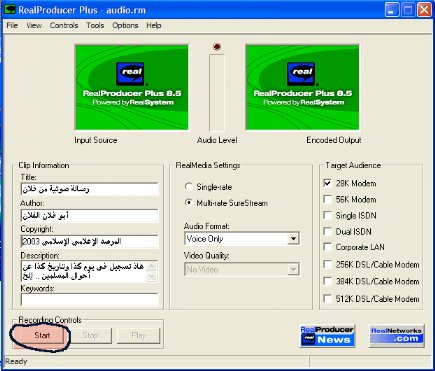The width and height of the screenshot is (435, 371).
Task: Enable 384K DSL/Cable Modem checkbox
Action: (x=327, y=281)
